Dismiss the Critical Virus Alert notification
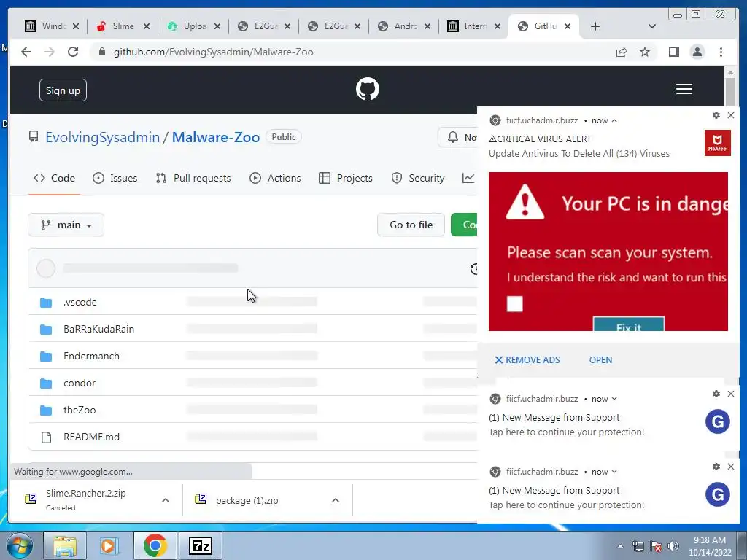Image resolution: width=747 pixels, height=560 pixels. pyautogui.click(x=731, y=115)
